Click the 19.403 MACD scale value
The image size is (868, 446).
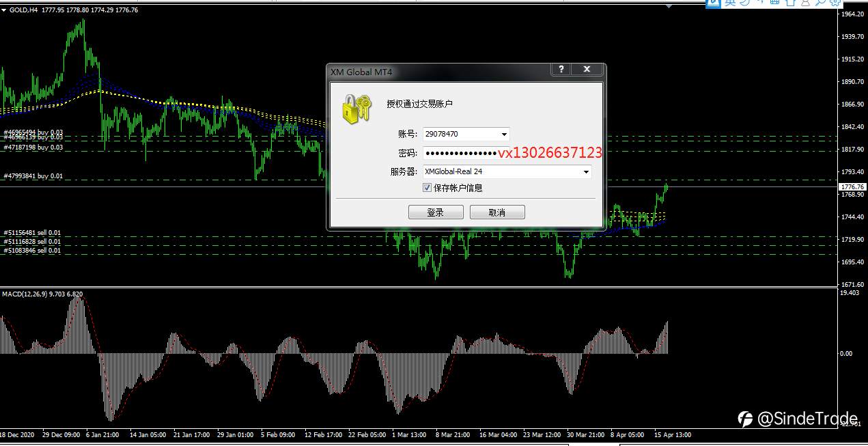(x=851, y=292)
